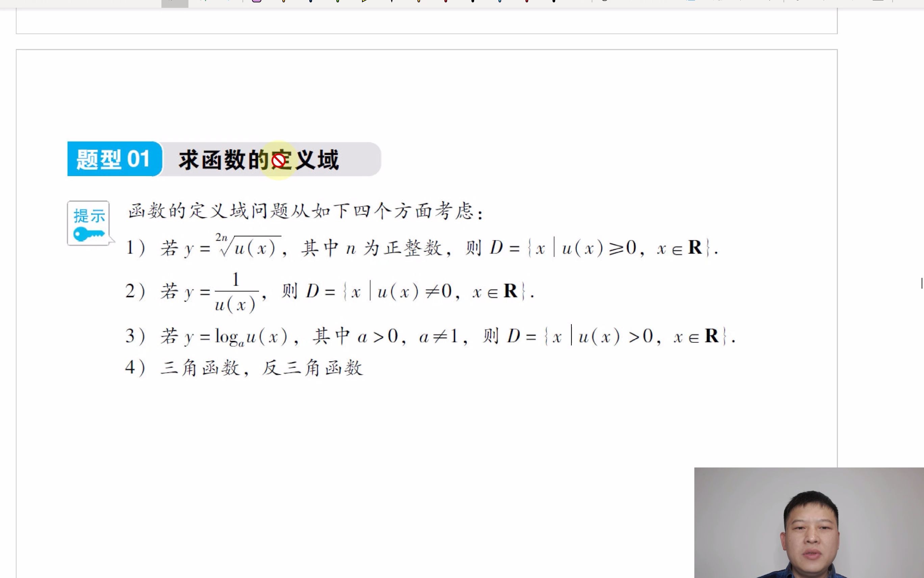Click the formula y = log_a u(x)

coord(236,337)
